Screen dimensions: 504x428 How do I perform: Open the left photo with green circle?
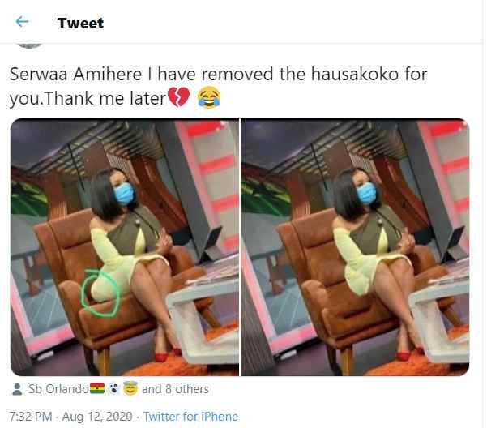pyautogui.click(x=125, y=247)
